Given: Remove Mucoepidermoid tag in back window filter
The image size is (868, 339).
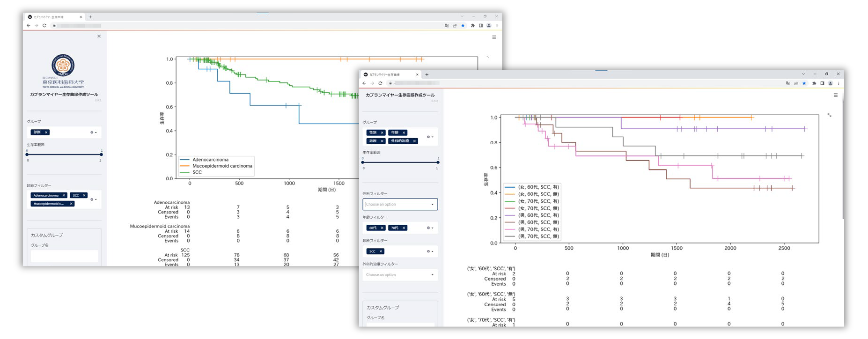Looking at the screenshot, I should pyautogui.click(x=71, y=204).
